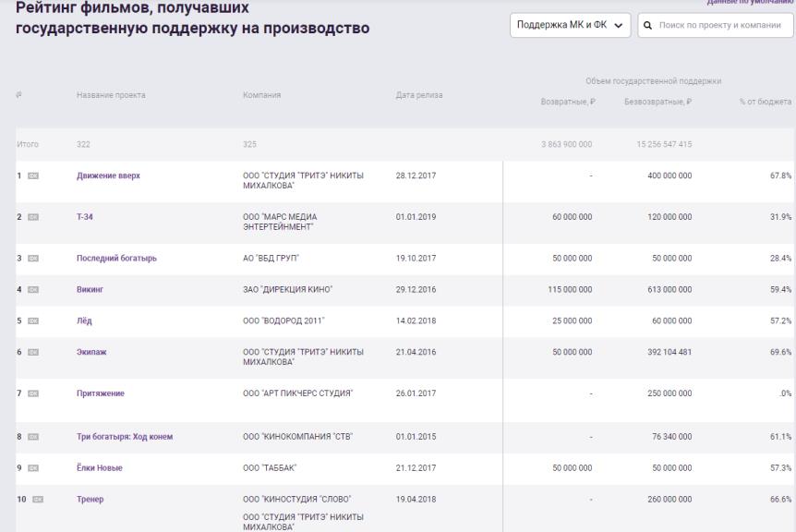Viewport: 796px width, 532px height.
Task: Click the company ООО "ВОДОРОД 2011"
Action: (283, 320)
